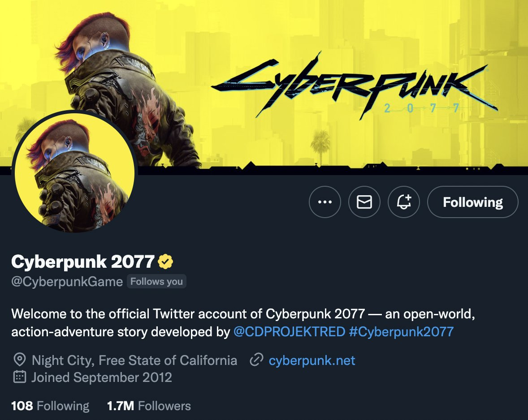Click the location pin icon
Image resolution: width=528 pixels, height=420 pixels.
[19, 360]
